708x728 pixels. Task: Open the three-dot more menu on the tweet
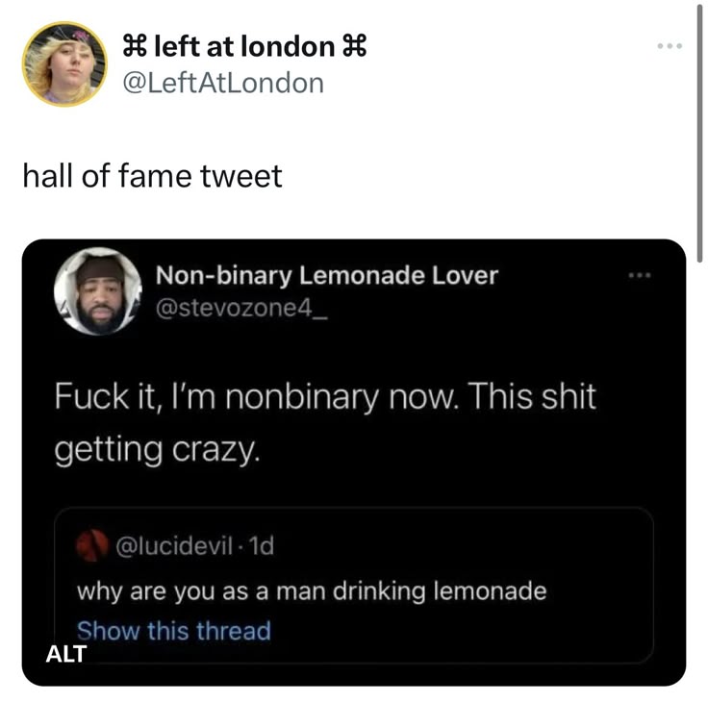point(670,46)
